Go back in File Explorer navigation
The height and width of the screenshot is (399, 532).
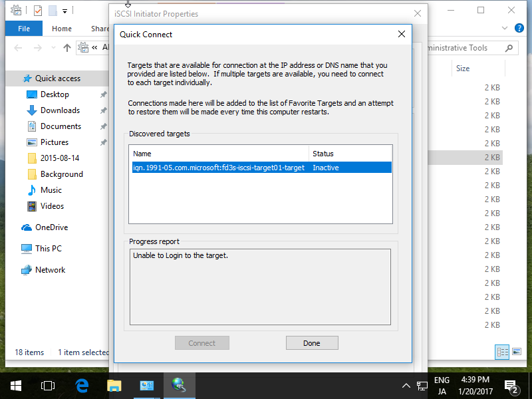18,48
